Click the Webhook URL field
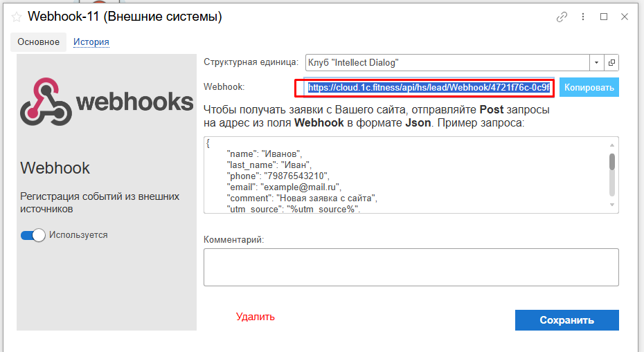The height and width of the screenshot is (352, 644). [429, 88]
